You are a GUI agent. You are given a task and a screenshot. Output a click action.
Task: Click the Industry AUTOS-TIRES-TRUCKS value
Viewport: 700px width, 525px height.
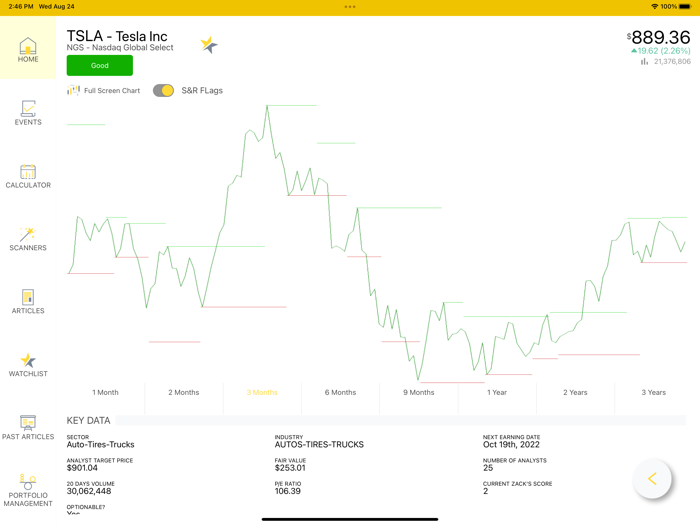click(x=319, y=445)
